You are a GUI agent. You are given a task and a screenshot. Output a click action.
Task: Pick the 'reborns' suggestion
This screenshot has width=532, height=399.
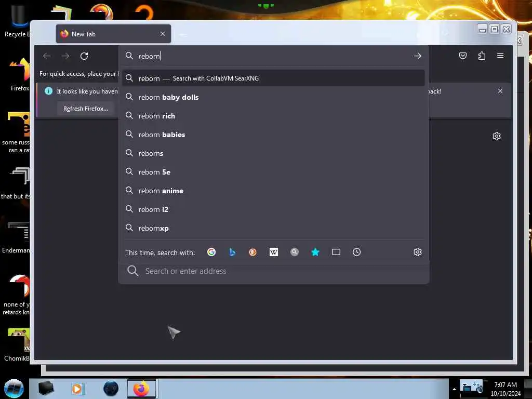point(273,153)
